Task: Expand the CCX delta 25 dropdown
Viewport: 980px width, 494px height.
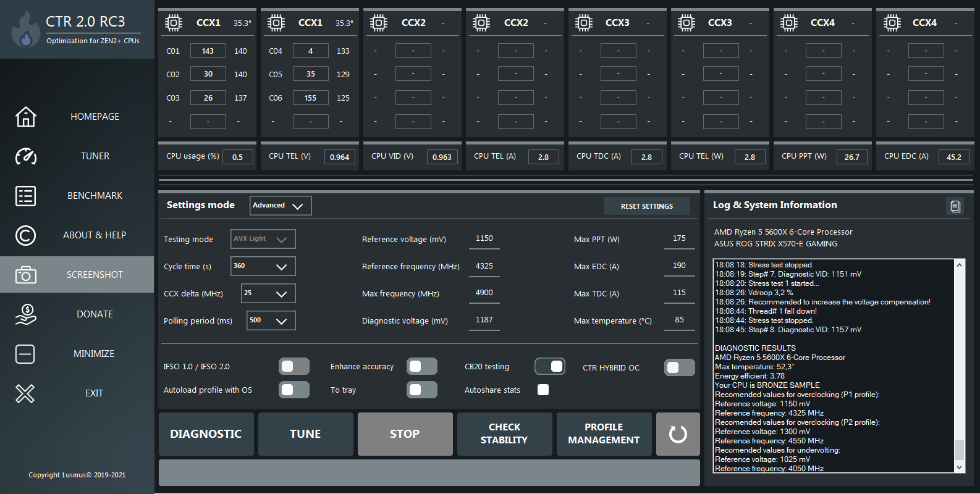Action: [268, 293]
